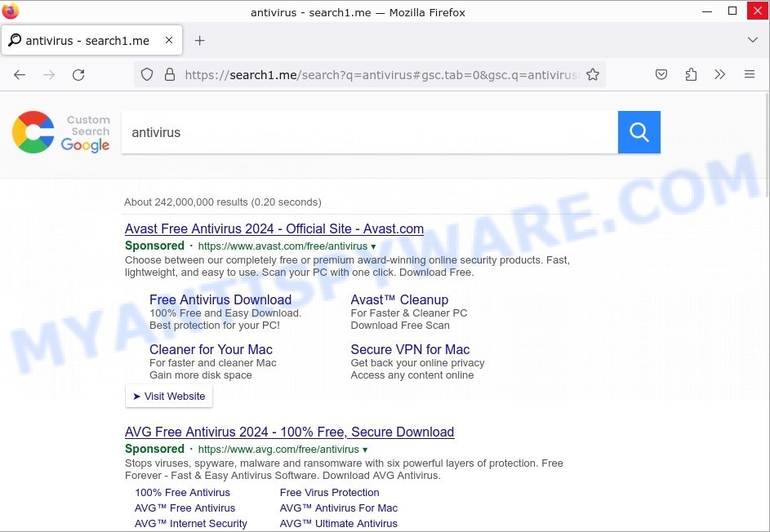The width and height of the screenshot is (770, 532).
Task: Expand the Avast ad URL dropdown arrow
Action: tap(373, 246)
